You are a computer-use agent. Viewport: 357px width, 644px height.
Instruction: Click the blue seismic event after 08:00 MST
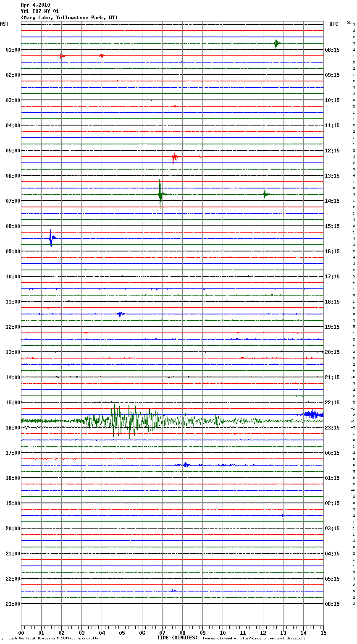(x=52, y=238)
